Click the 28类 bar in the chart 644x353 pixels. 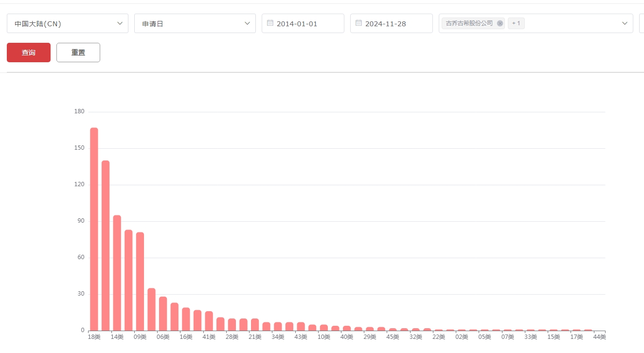click(232, 325)
